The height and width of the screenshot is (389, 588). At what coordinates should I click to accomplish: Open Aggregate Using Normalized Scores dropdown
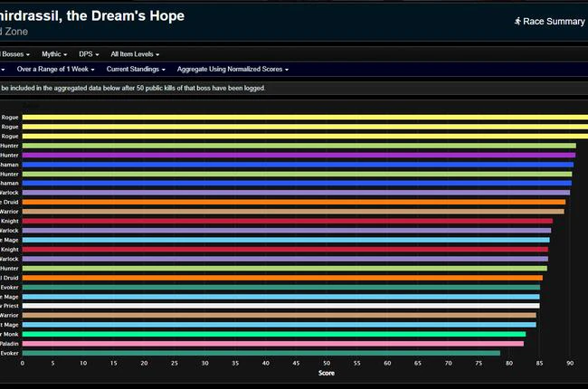click(x=232, y=69)
